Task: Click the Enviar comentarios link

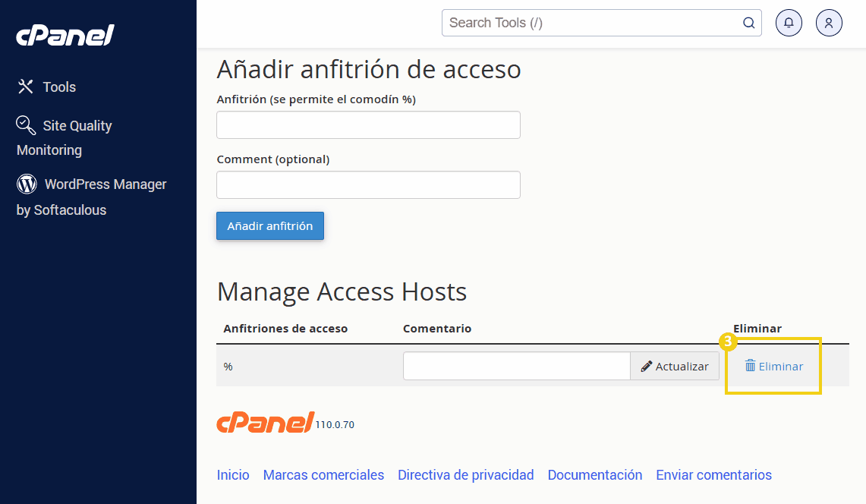Action: [x=713, y=475]
